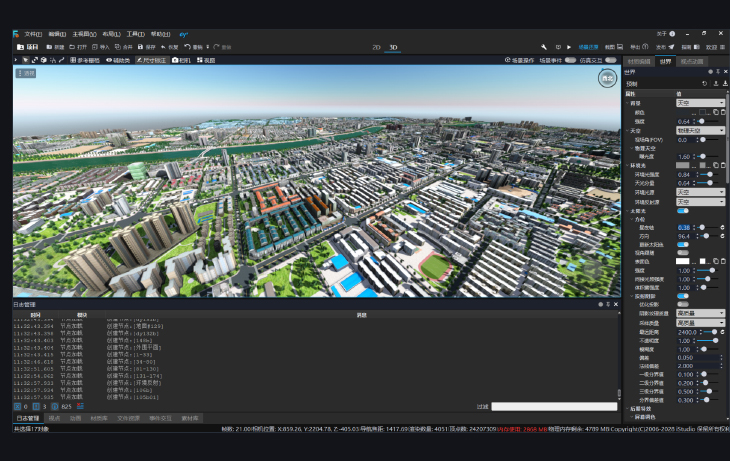
Task: Click the 保存 (Save) toolbar icon
Action: (139, 47)
